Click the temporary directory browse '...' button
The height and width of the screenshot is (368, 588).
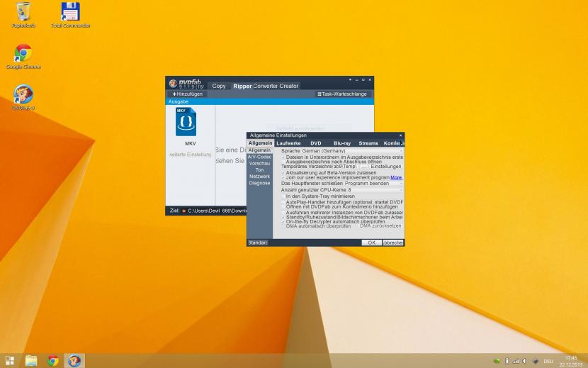pos(363,167)
